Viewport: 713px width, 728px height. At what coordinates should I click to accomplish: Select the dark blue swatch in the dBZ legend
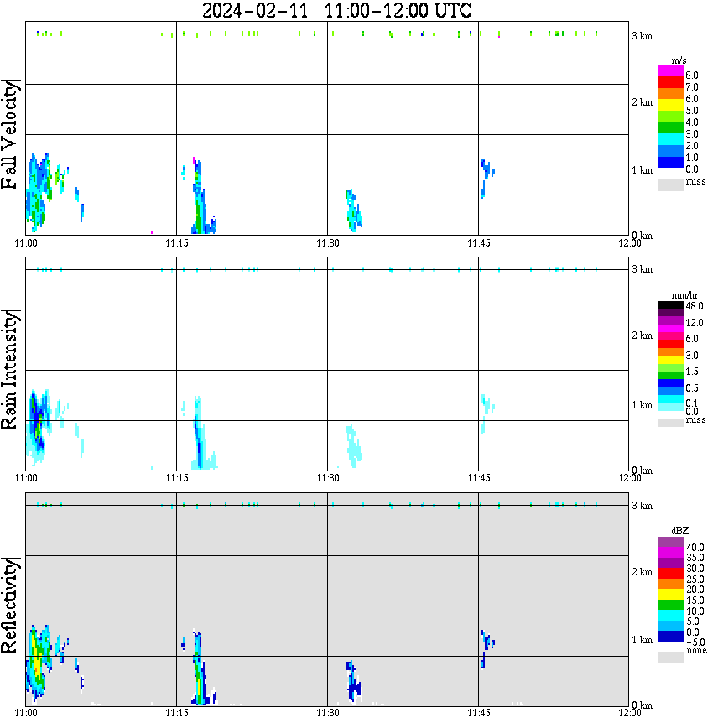pos(670,637)
